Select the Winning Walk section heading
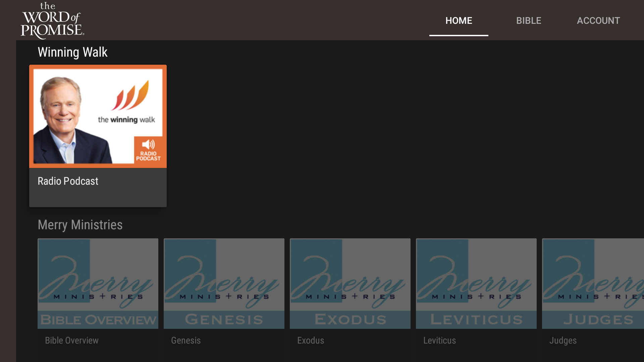 coord(72,52)
